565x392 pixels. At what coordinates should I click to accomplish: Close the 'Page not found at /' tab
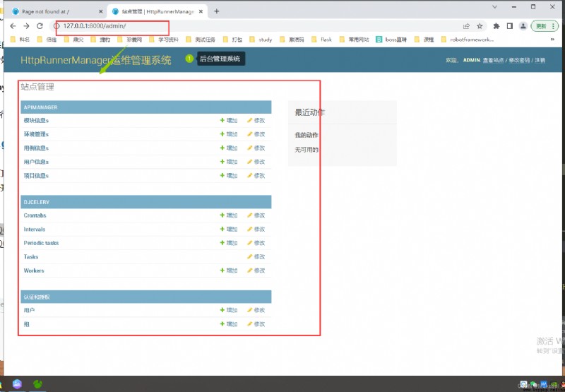coord(100,11)
